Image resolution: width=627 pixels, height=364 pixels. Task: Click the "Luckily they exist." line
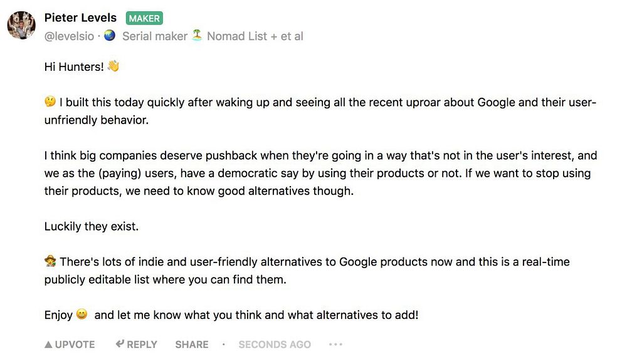(x=92, y=226)
